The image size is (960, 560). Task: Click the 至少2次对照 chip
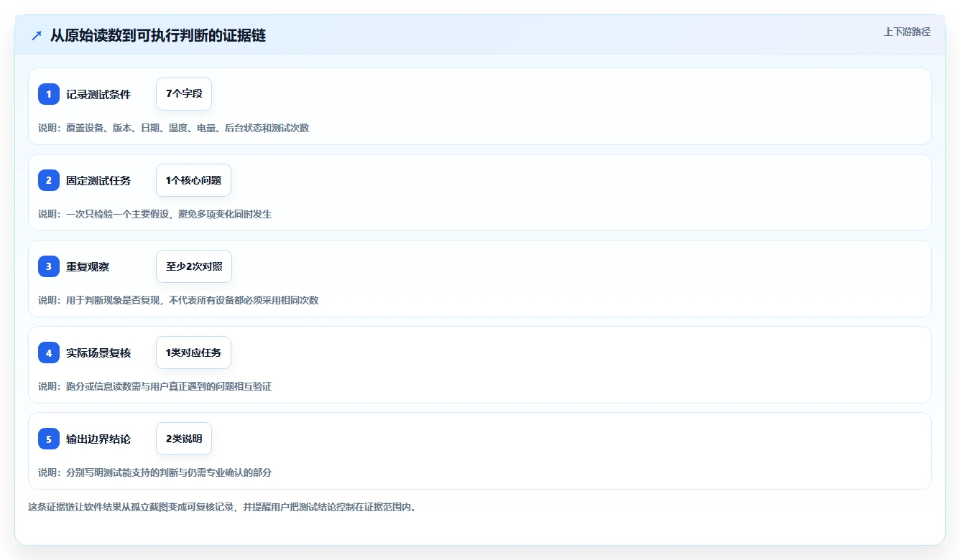click(x=194, y=266)
